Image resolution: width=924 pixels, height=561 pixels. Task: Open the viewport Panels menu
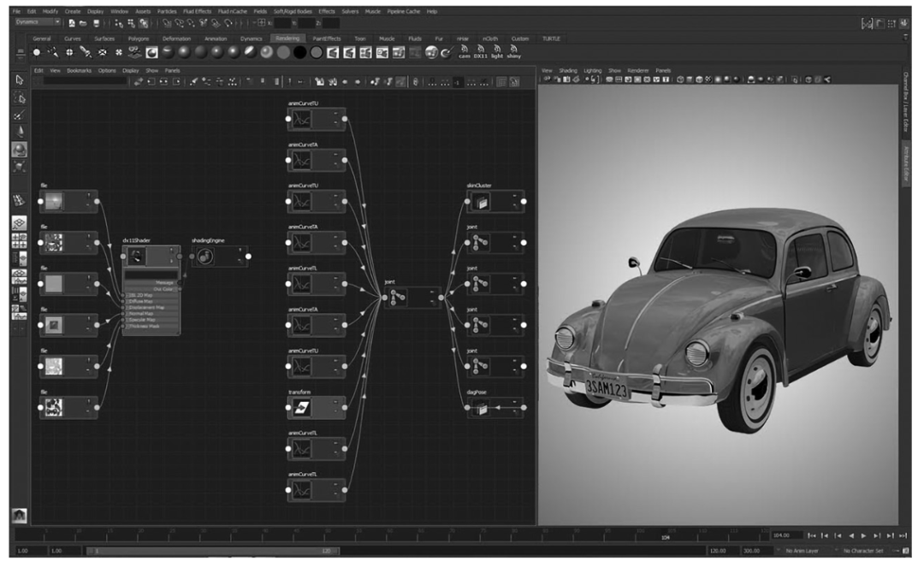664,71
